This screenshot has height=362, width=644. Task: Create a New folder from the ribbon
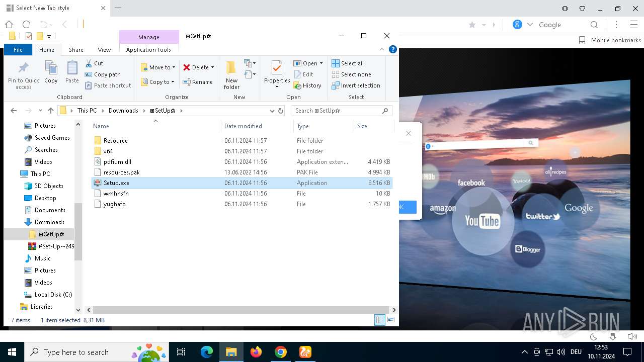(231, 75)
